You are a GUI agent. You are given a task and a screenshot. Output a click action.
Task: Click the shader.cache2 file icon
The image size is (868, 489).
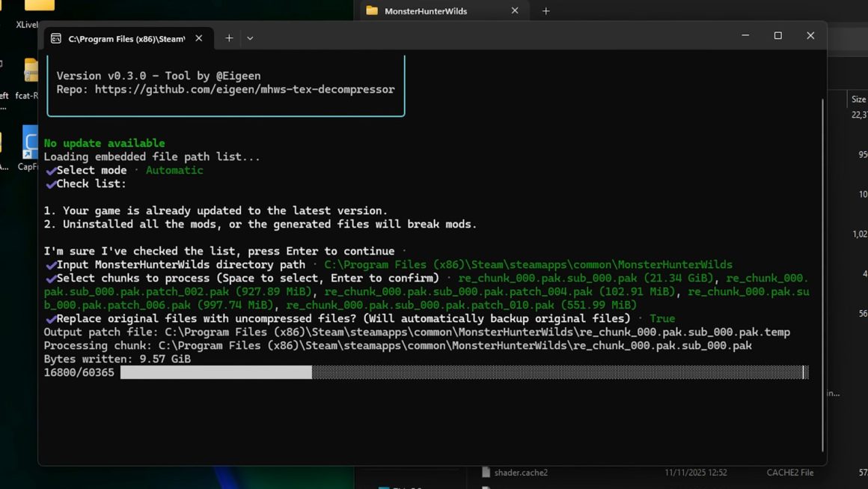[x=486, y=473]
